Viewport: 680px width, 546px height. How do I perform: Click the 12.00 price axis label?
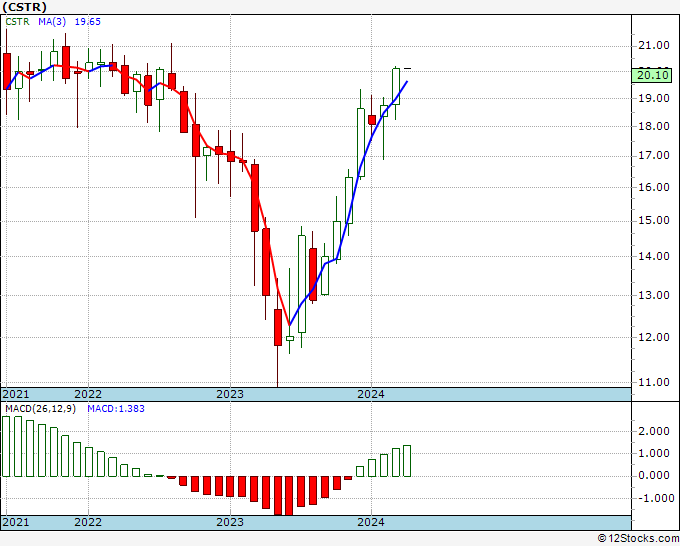(x=653, y=337)
